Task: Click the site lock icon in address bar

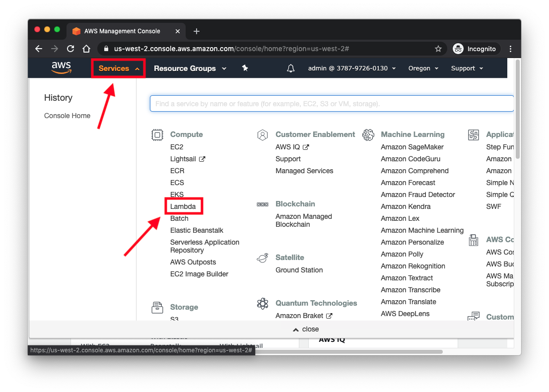Action: click(x=106, y=49)
